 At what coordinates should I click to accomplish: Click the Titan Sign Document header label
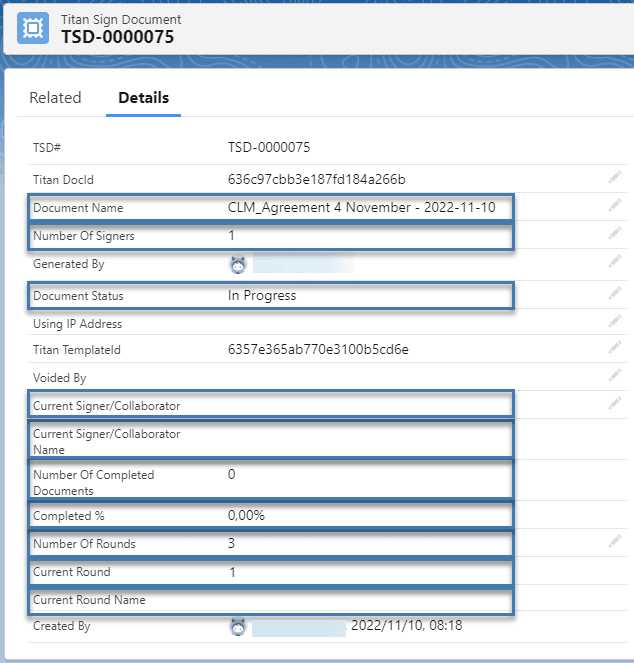tap(121, 19)
